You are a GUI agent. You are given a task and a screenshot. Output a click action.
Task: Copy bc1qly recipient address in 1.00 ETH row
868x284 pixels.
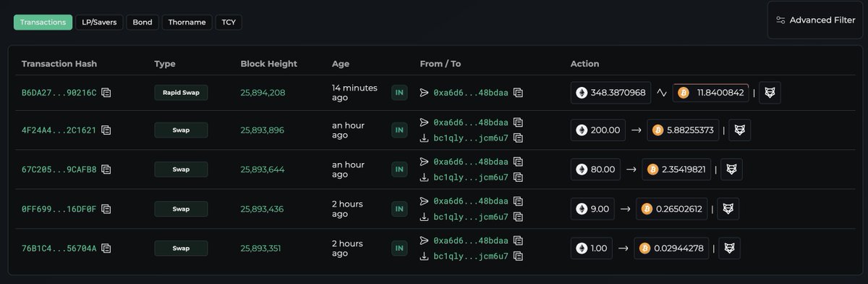(x=519, y=256)
